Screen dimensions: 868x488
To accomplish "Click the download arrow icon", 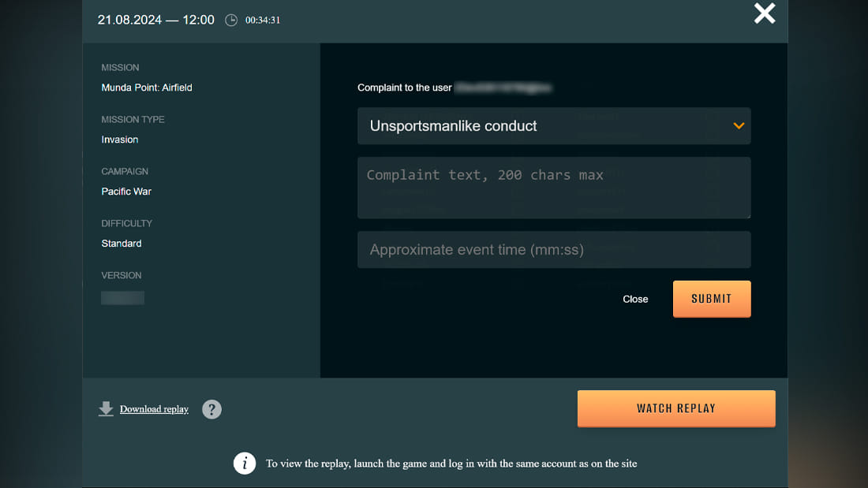I will [x=106, y=408].
